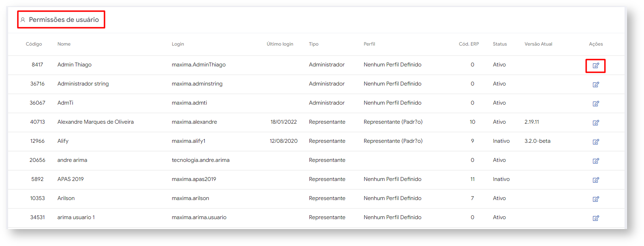Click the Tipo column header
The image size is (644, 246).
313,44
